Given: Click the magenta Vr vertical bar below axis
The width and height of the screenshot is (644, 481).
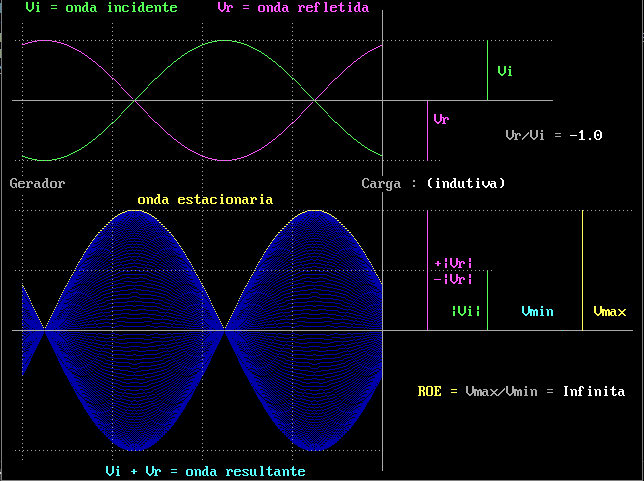Looking at the screenshot, I should coord(428,131).
